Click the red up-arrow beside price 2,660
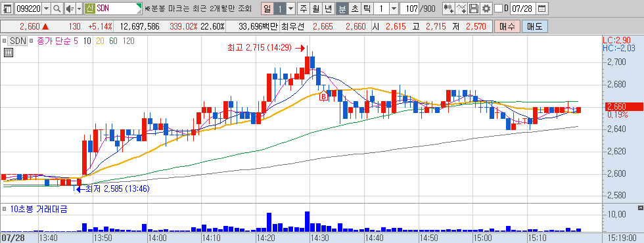Image resolution: width=644 pixels, height=243 pixels. point(45,27)
